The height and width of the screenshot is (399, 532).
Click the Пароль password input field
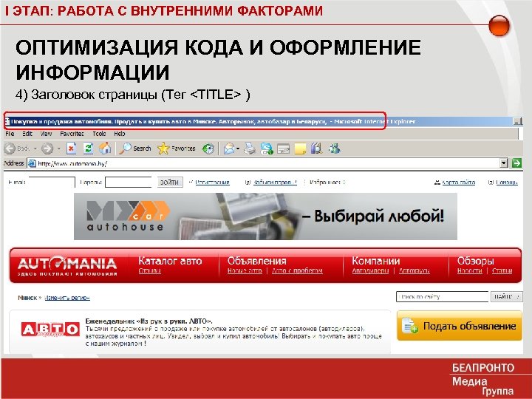click(129, 183)
